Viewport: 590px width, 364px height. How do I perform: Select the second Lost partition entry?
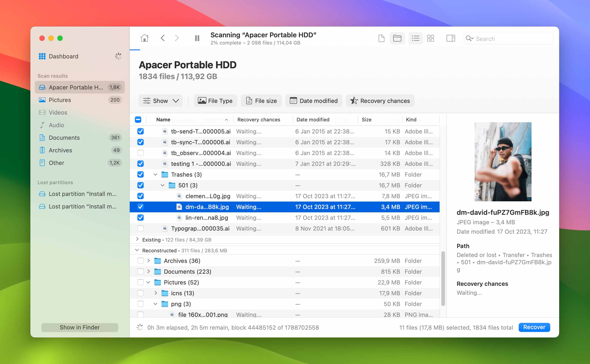80,206
